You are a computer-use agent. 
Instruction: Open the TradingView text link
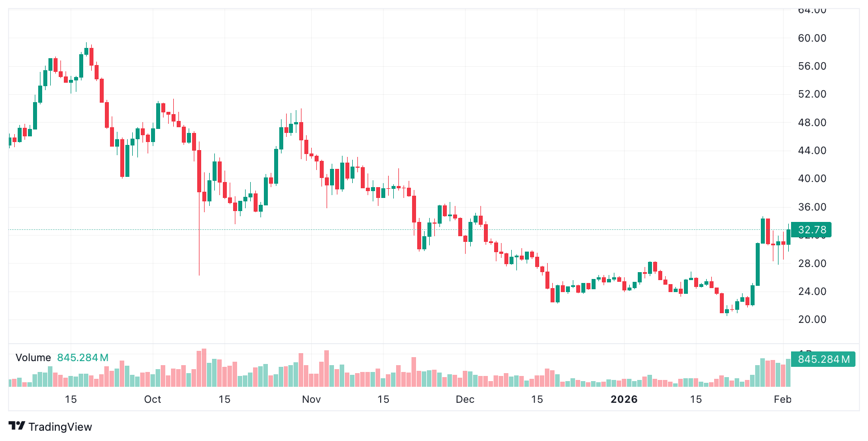(x=60, y=427)
